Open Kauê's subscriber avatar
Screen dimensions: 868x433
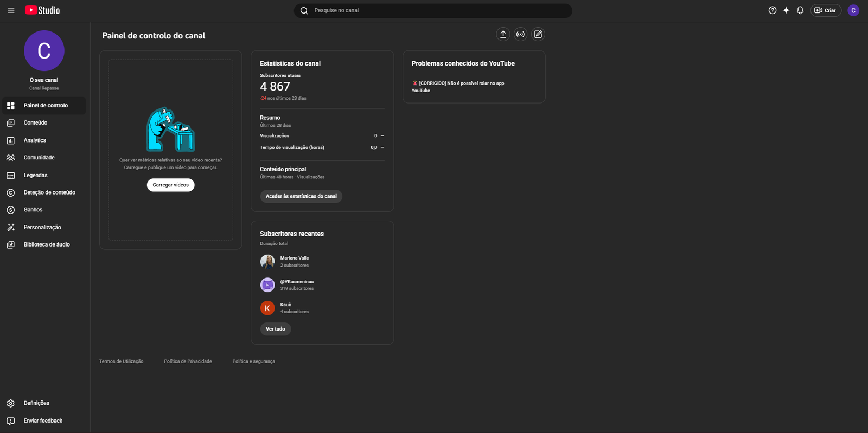click(x=267, y=308)
